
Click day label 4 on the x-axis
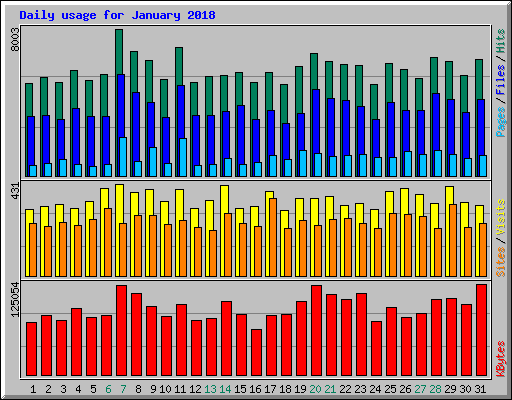(78, 389)
